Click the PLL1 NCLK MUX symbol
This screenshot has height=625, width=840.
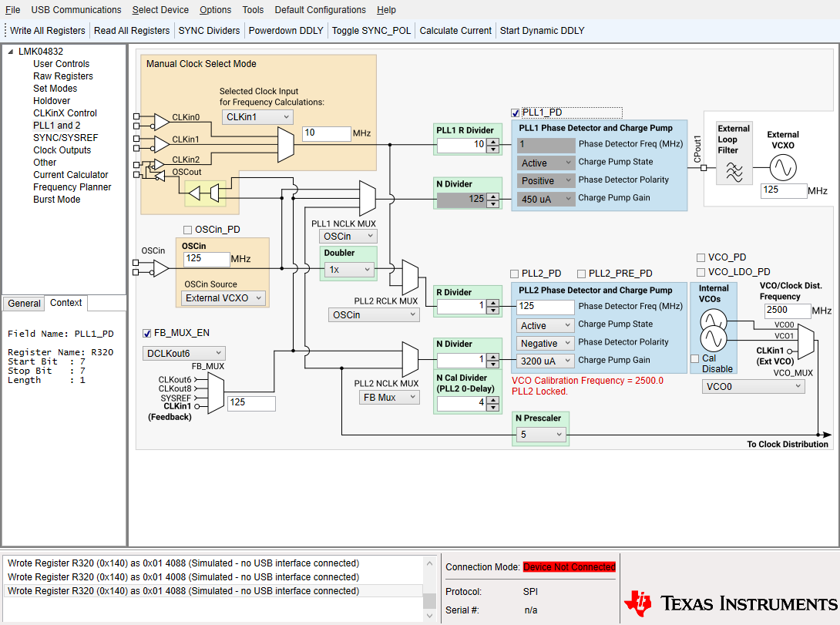click(367, 198)
